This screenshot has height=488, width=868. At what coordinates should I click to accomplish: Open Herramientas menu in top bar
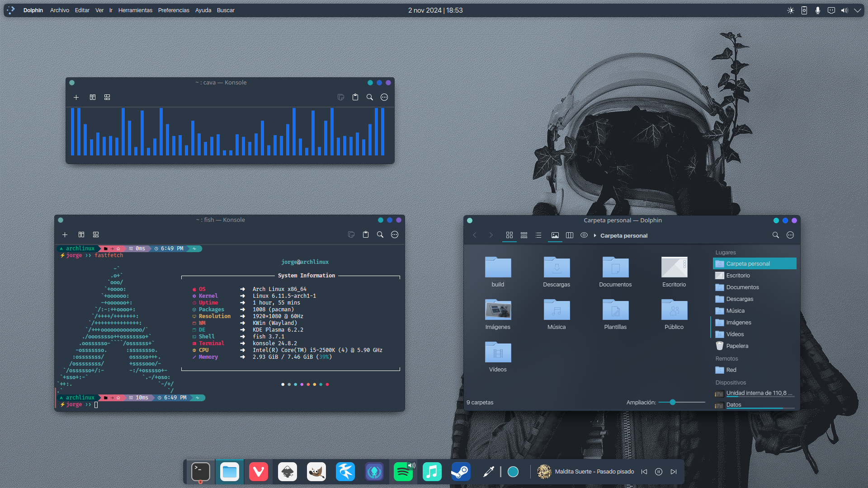[135, 10]
